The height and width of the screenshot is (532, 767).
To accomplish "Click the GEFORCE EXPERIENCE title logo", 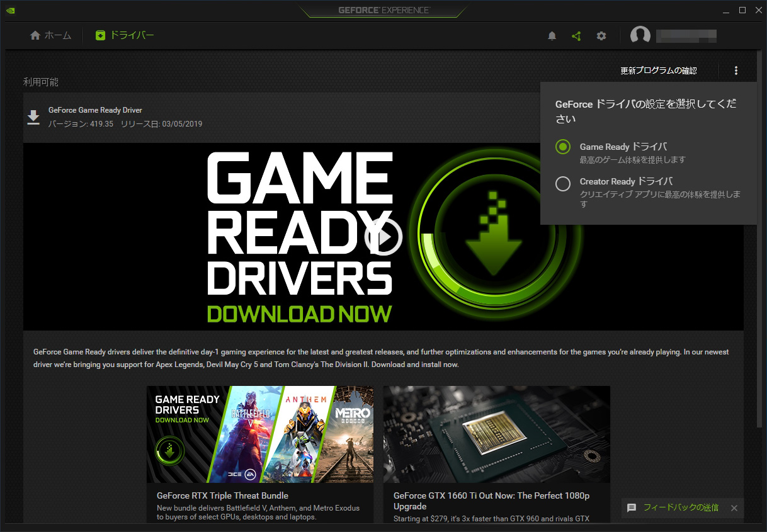I will pos(384,10).
